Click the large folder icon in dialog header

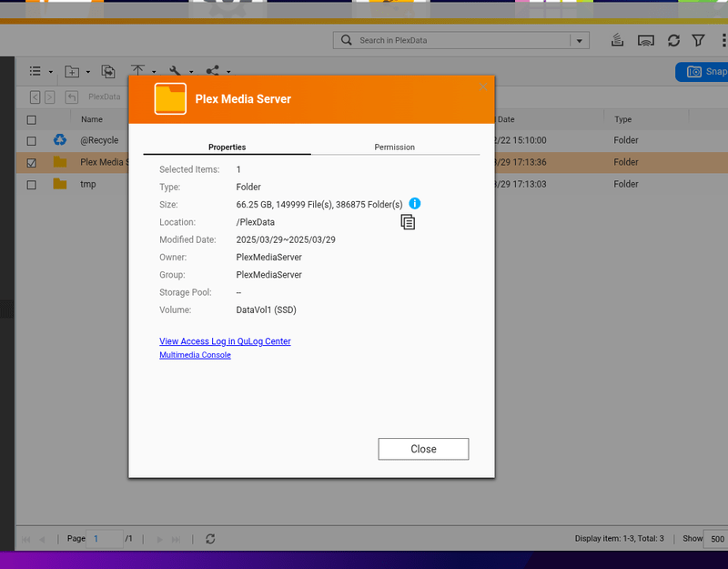170,98
